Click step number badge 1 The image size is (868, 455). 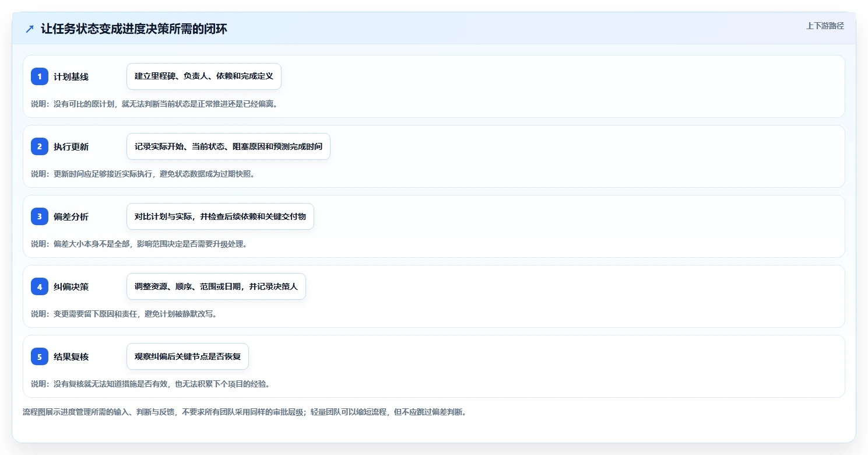[40, 76]
